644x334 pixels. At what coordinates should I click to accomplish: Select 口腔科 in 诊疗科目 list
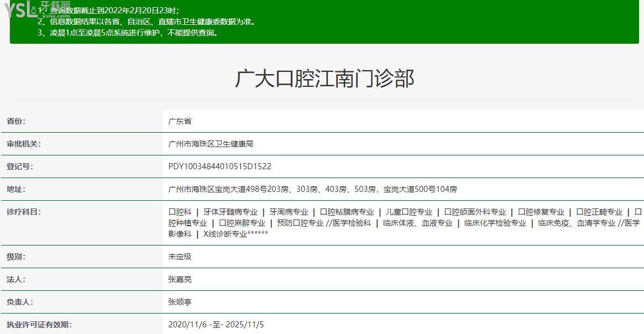[x=180, y=212]
